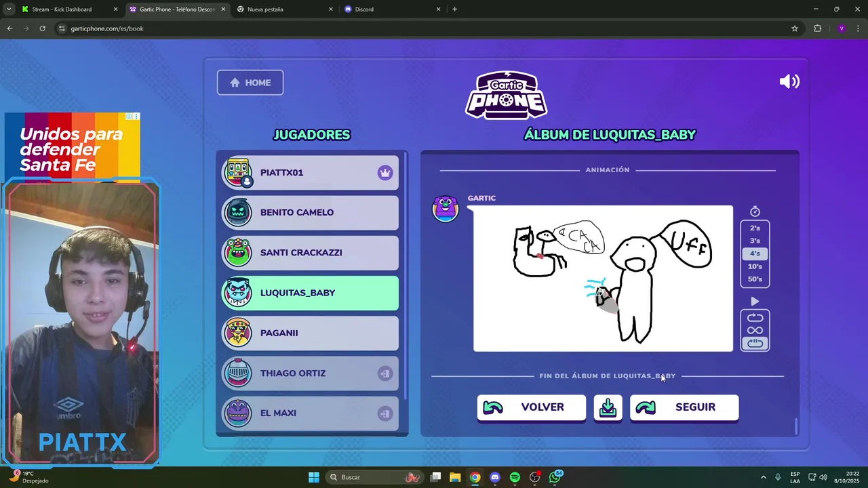Open the browser extensions menu

[x=817, y=28]
